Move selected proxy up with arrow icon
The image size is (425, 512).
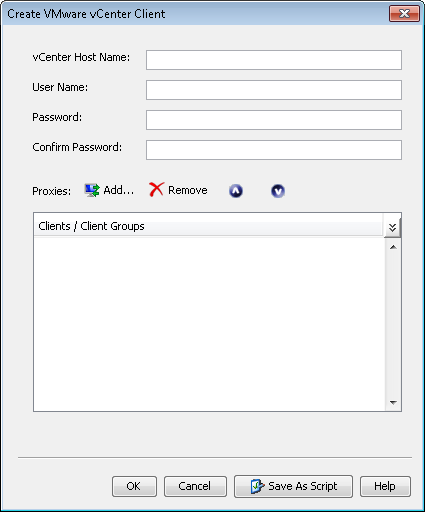[236, 191]
